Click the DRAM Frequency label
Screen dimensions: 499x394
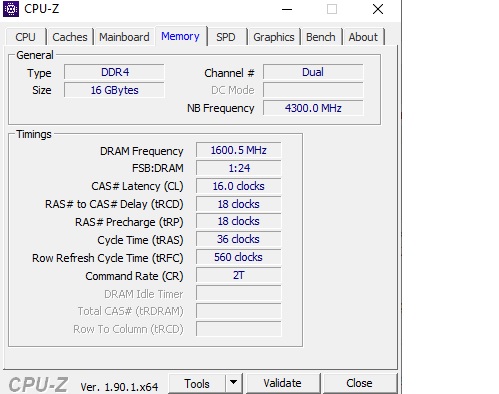[x=142, y=151]
